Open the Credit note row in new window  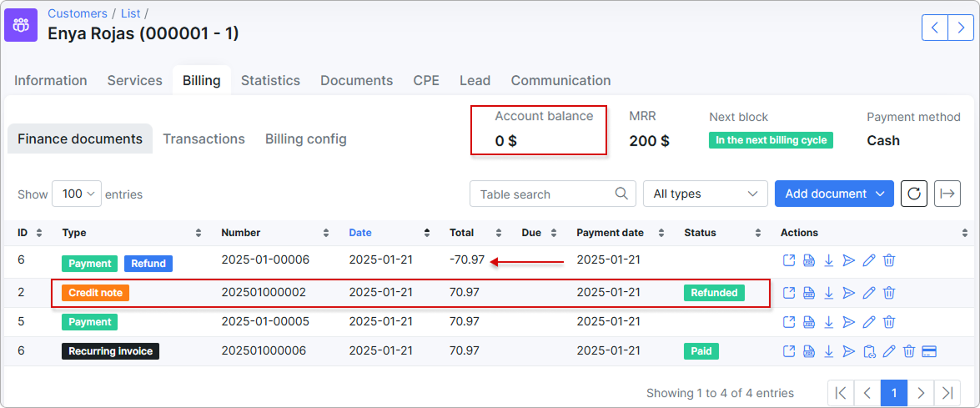pos(789,292)
